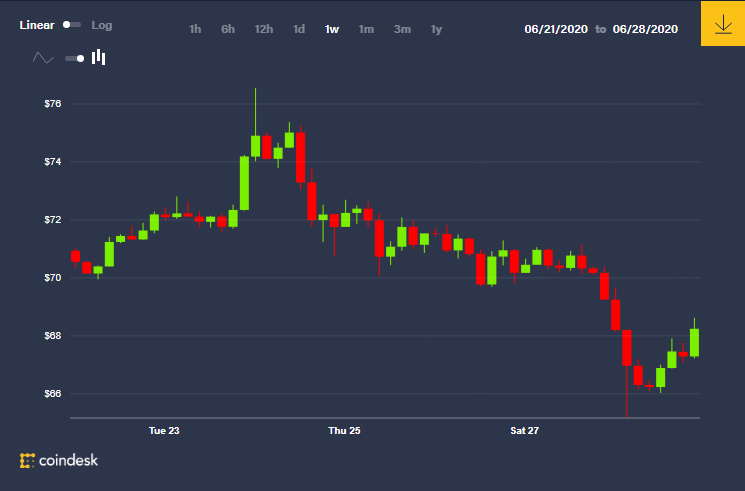Switch to the 6h time range
The width and height of the screenshot is (745, 491).
[x=228, y=29]
